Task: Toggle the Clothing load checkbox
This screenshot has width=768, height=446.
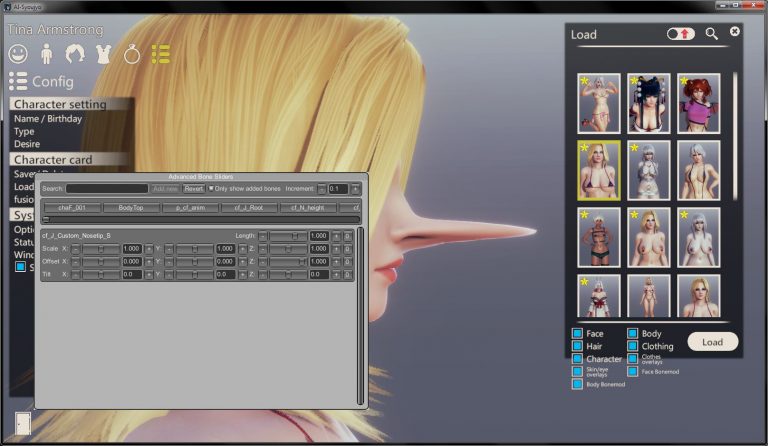Action: click(x=632, y=346)
